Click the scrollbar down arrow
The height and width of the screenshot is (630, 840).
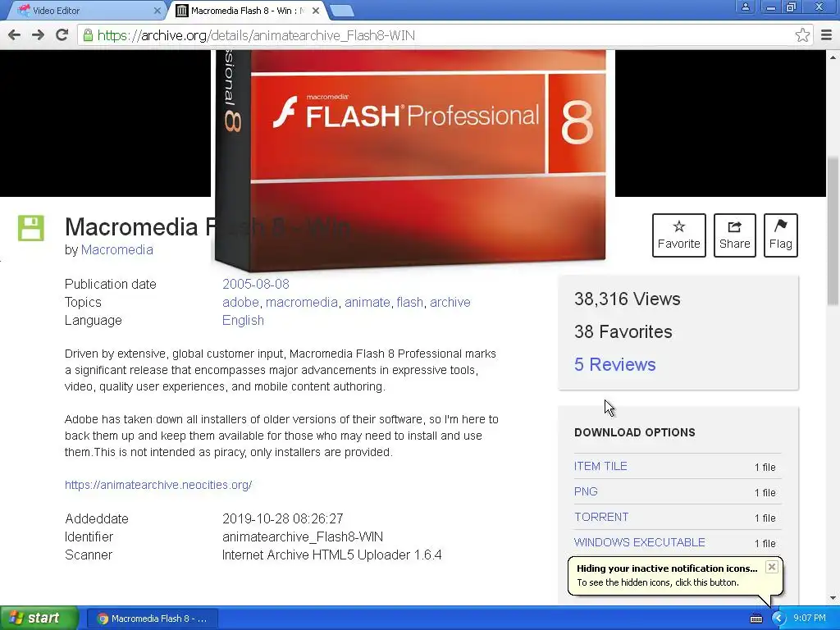click(833, 598)
